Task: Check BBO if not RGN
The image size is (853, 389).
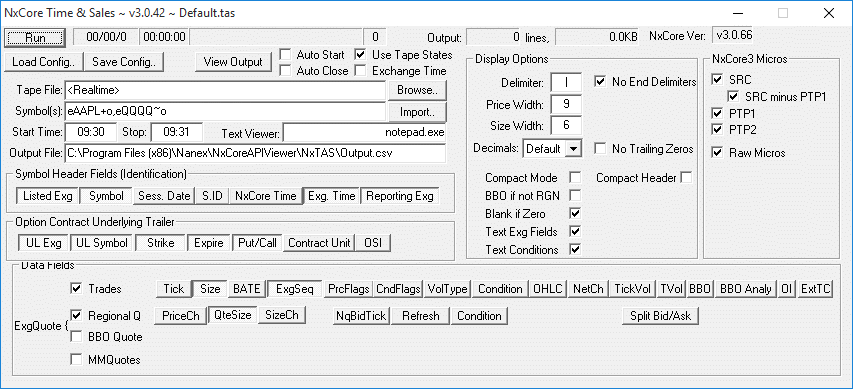Action: point(575,195)
